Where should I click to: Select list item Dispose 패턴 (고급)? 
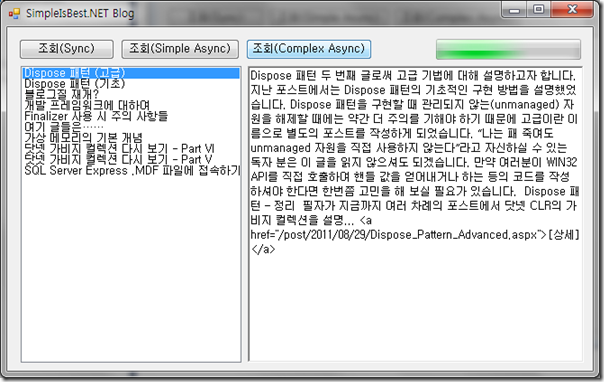click(131, 73)
